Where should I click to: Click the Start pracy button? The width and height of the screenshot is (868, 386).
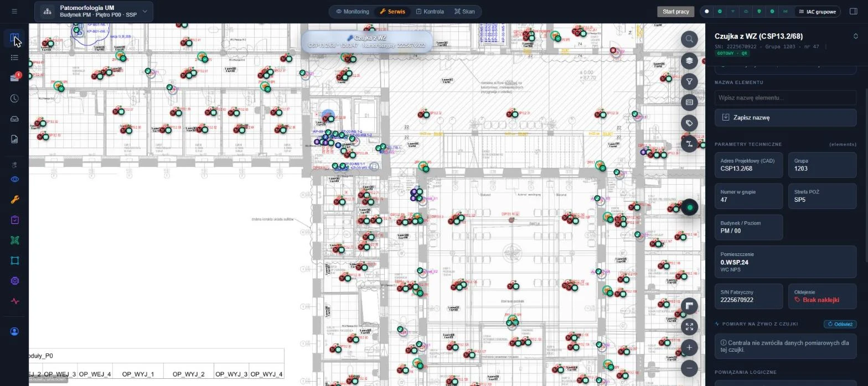tap(675, 12)
